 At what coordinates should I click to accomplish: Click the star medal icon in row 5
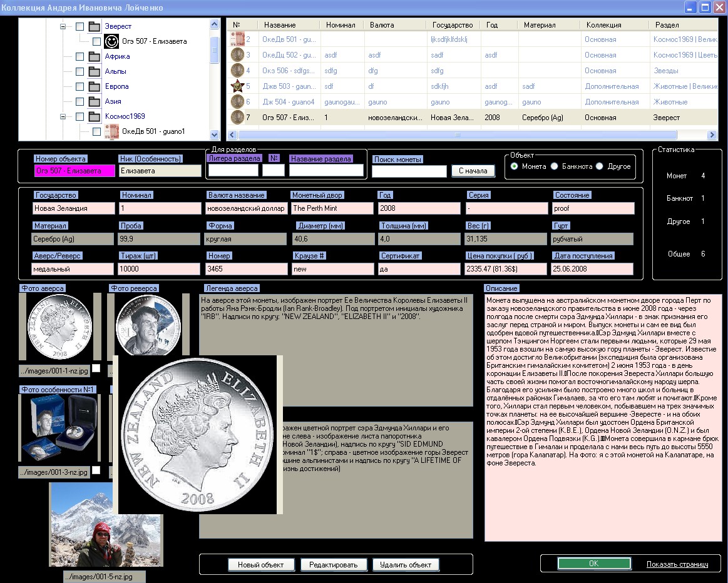point(237,86)
